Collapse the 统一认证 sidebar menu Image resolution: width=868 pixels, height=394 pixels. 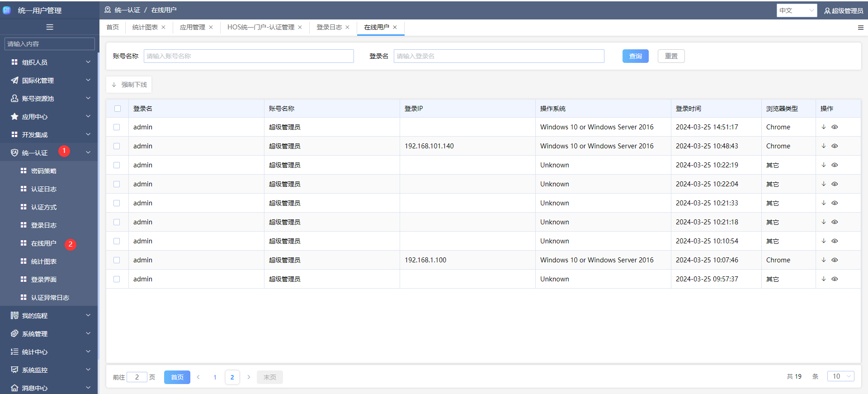pos(49,152)
